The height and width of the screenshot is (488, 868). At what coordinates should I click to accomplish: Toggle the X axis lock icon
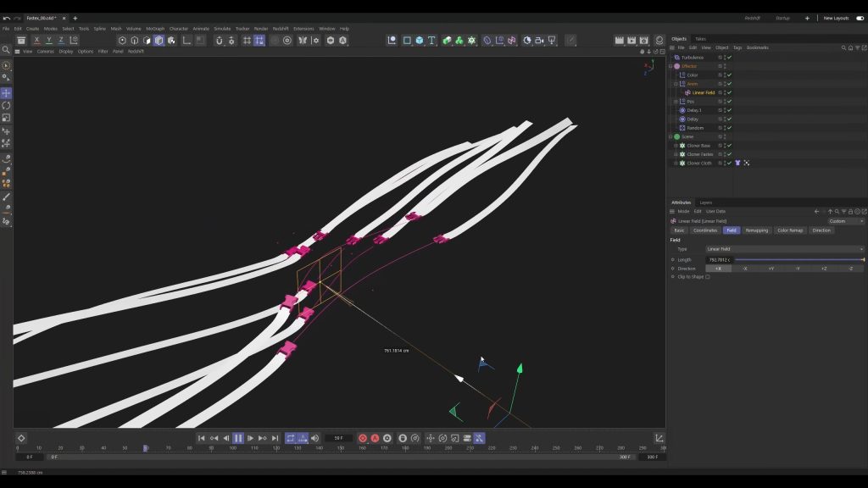coord(36,41)
